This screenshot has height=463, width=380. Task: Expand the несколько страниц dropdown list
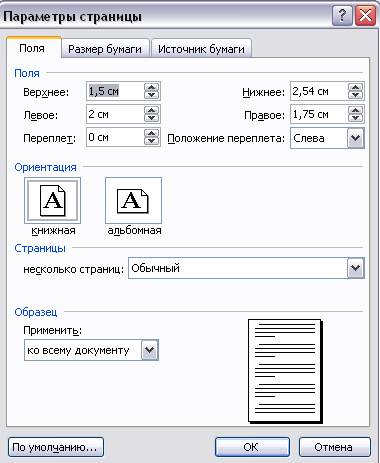click(355, 268)
